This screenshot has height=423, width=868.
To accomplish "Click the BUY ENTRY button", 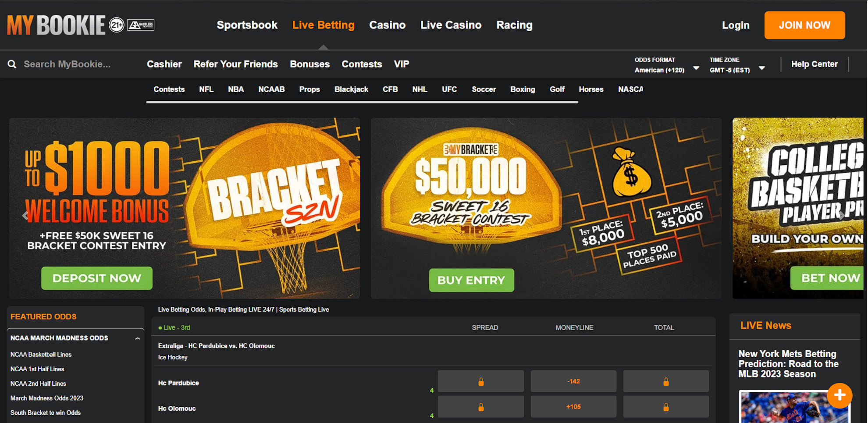I will click(x=471, y=280).
